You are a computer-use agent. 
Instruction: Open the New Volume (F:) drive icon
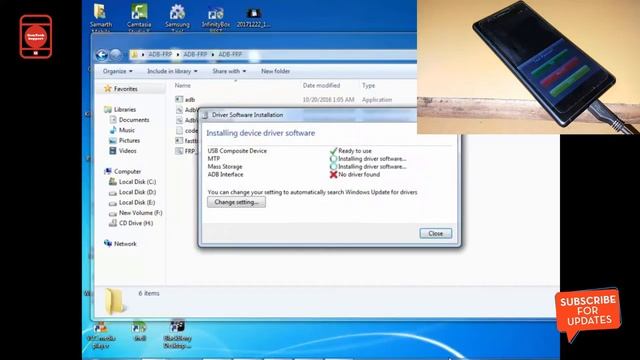(x=113, y=213)
